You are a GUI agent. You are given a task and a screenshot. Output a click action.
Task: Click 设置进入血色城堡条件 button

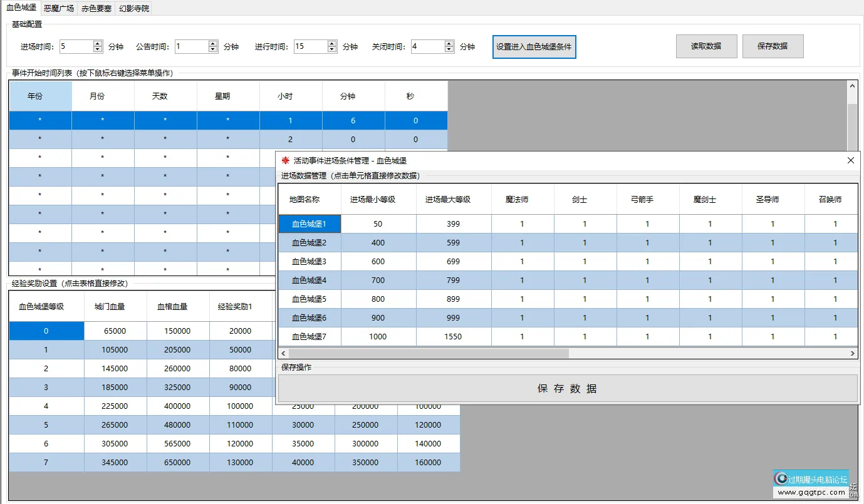[x=534, y=46]
